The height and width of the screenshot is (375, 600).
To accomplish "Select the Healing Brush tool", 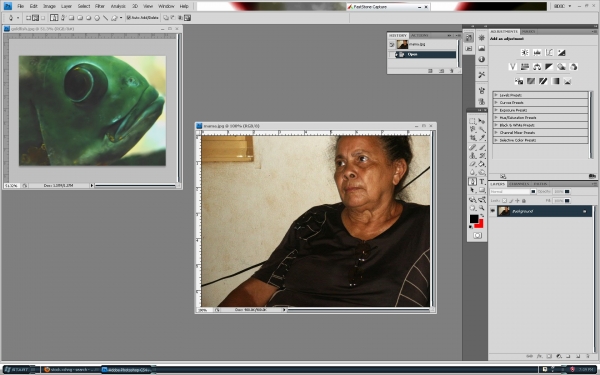I will point(472,148).
